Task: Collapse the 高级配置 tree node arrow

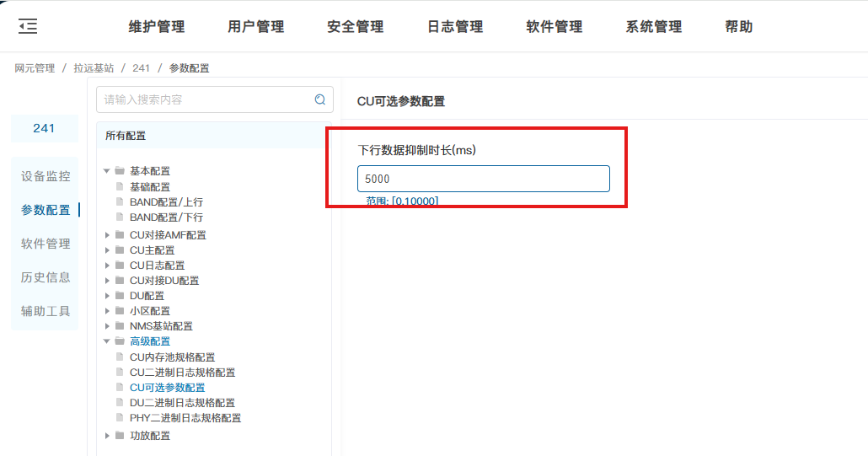Action: pos(107,341)
